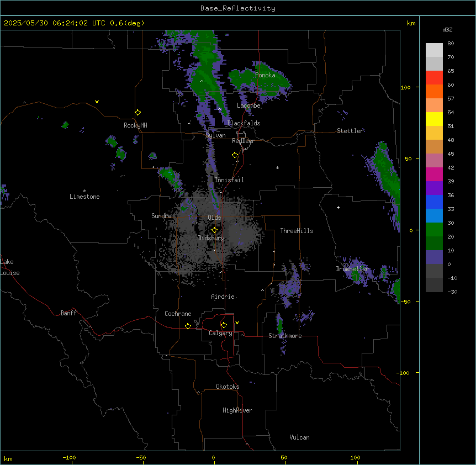Click the white asterisk marker above Limestone
Screen dimensions: 476x465
click(x=84, y=191)
